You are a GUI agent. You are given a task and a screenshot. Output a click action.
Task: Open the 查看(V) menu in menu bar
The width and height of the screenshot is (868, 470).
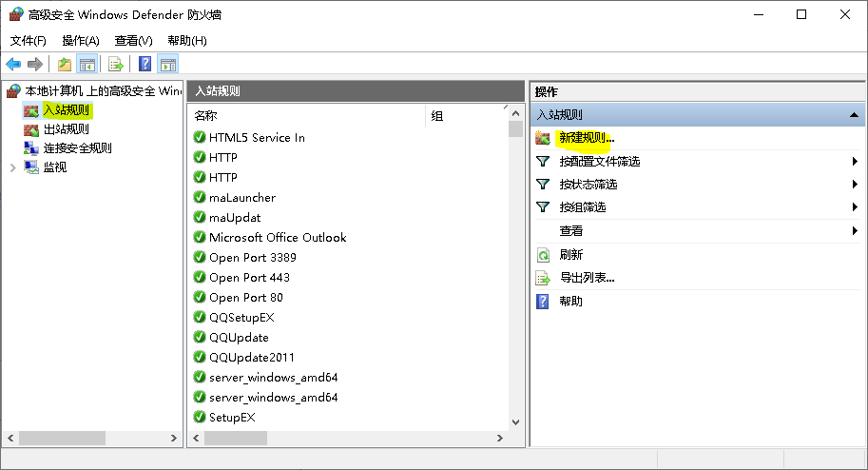click(133, 41)
